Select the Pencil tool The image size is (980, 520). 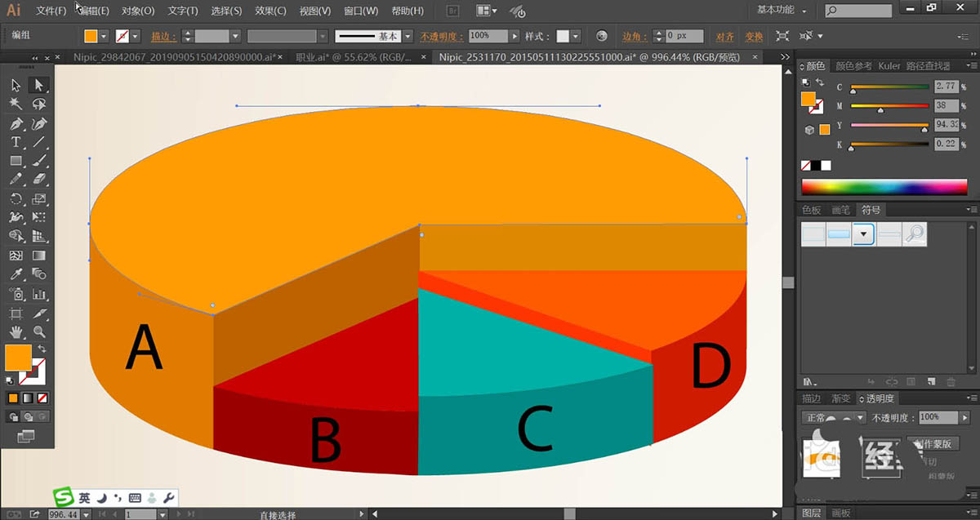(16, 180)
